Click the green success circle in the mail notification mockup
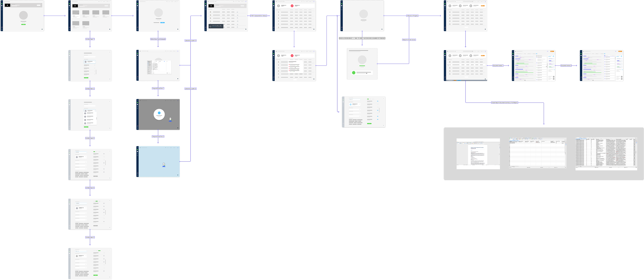This screenshot has width=644, height=280. pos(354,73)
